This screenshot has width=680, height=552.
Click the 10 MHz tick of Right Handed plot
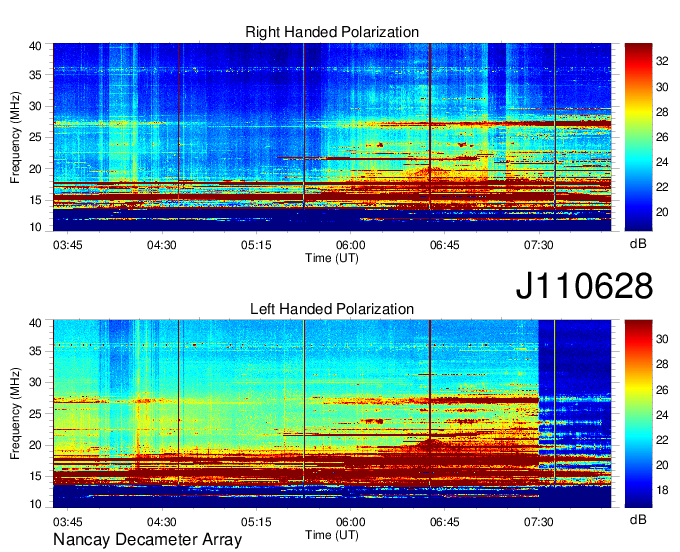click(x=35, y=227)
